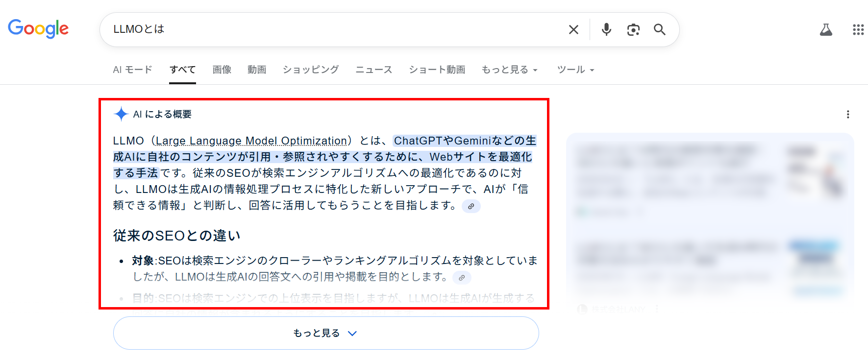Viewport: 868px width, 359px height.
Task: Open the 動画 tab
Action: click(x=257, y=70)
